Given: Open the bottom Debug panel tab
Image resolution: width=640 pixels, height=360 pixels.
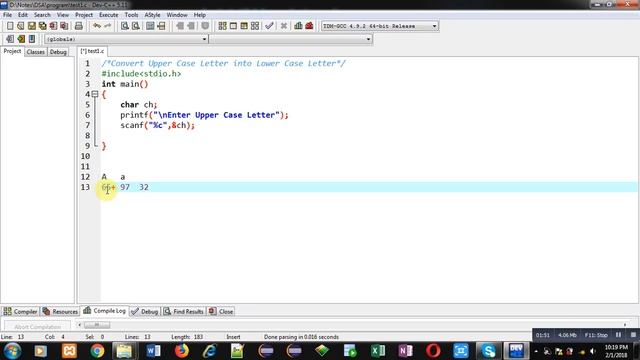Looking at the screenshot, I should click(145, 311).
